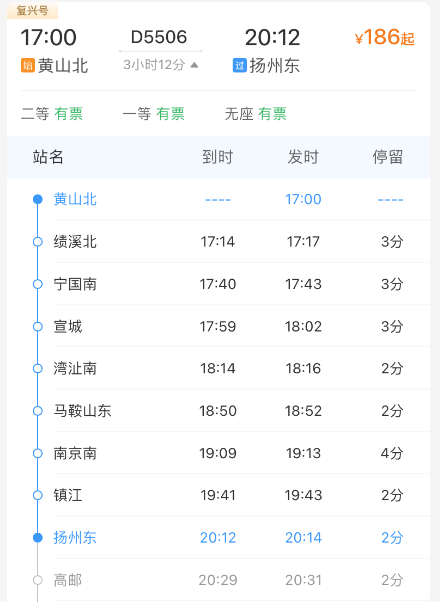This screenshot has width=440, height=602.
Task: Click the 绩溪北 stop circle marker
Action: pos(38,241)
